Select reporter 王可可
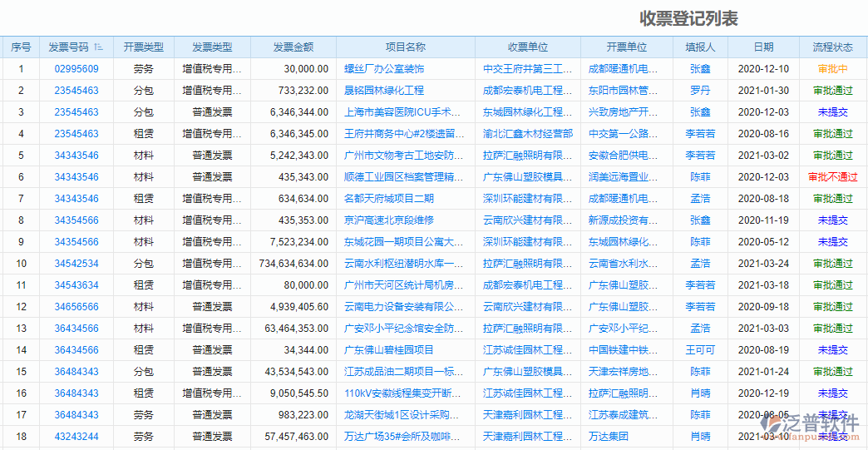Viewport: 868px width, 450px height. [x=700, y=350]
